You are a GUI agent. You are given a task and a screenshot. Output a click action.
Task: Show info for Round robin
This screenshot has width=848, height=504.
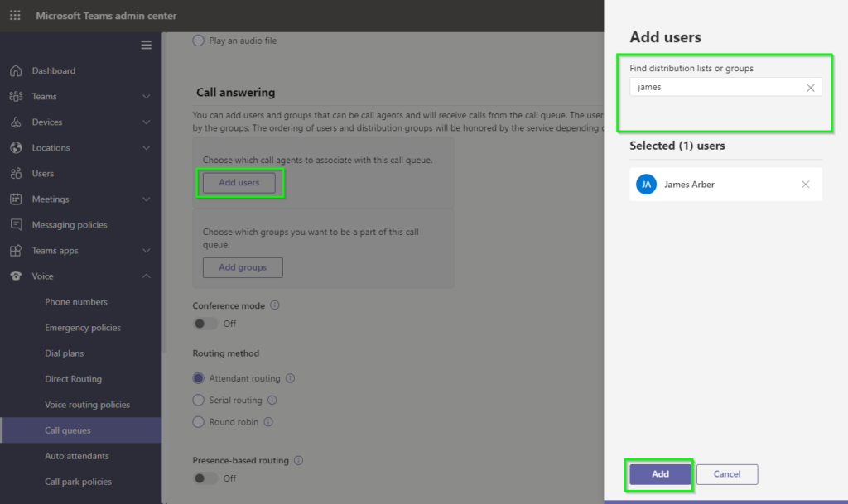pos(268,422)
